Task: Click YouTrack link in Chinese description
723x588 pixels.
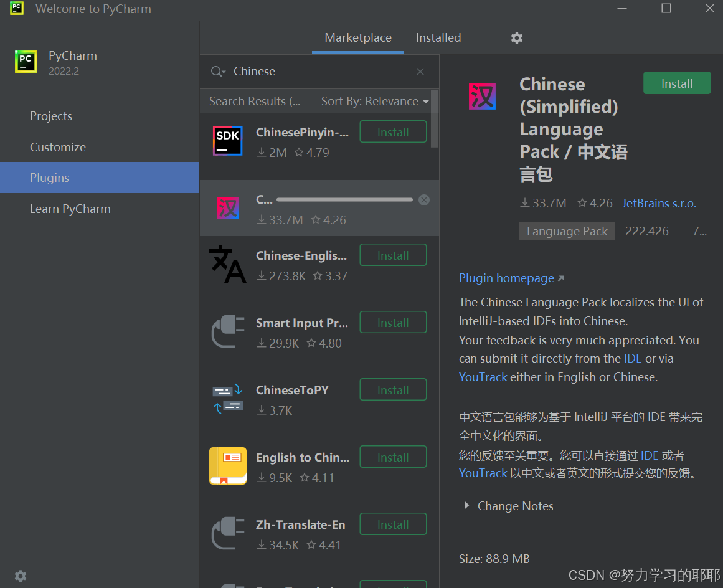Action: tap(483, 473)
